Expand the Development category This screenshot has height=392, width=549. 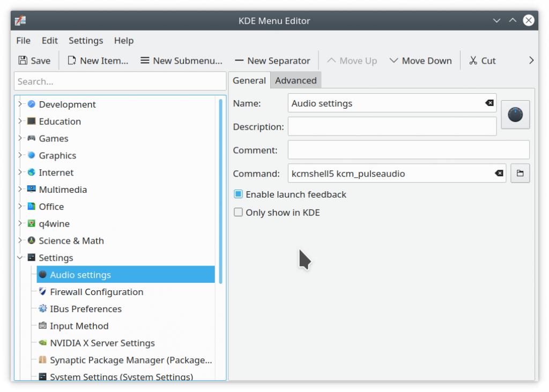[x=20, y=104]
